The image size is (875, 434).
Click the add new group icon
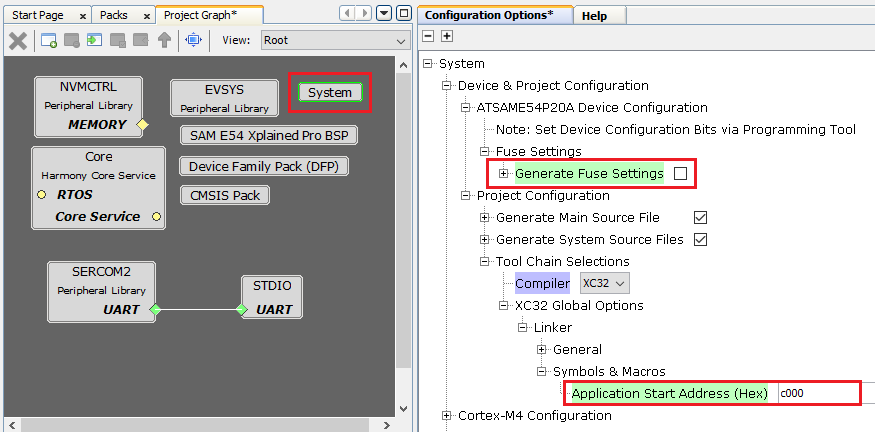tap(49, 40)
